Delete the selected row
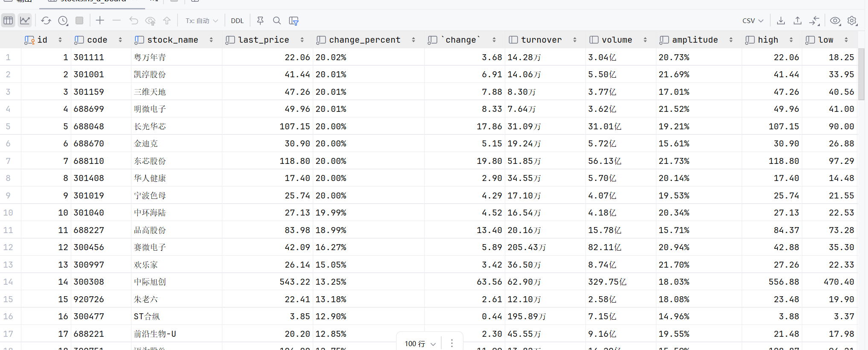 (117, 20)
